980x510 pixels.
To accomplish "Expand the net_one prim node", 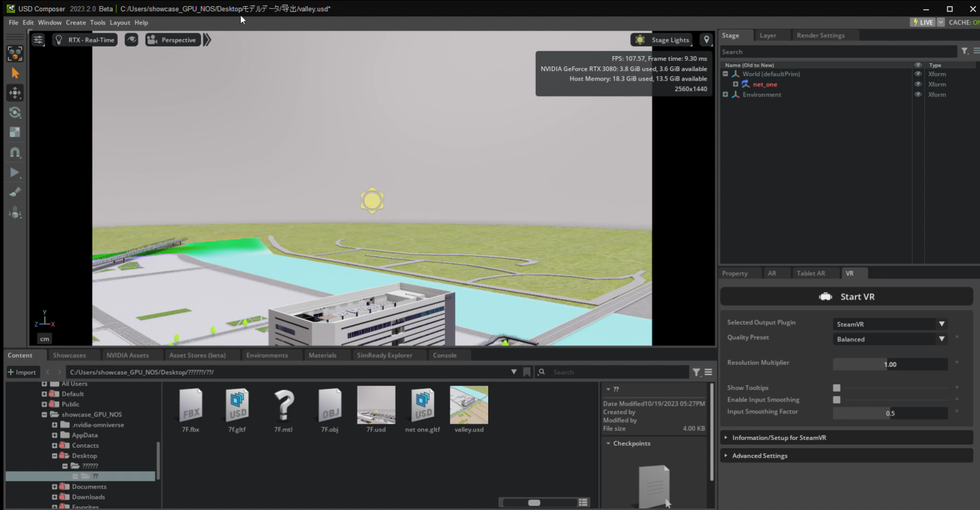I will tap(735, 84).
